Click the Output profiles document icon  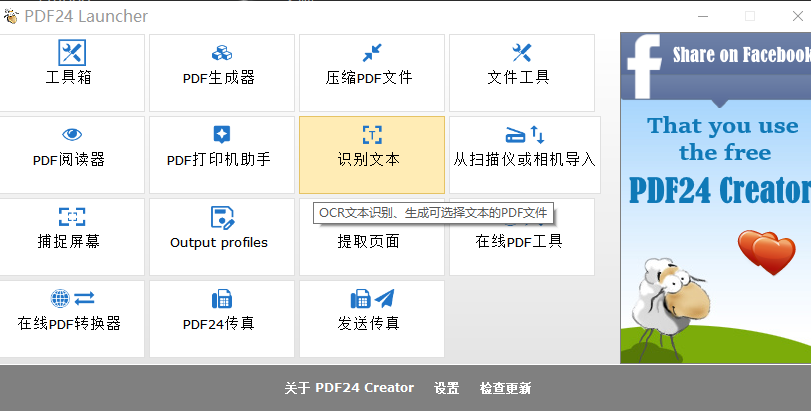coord(222,217)
